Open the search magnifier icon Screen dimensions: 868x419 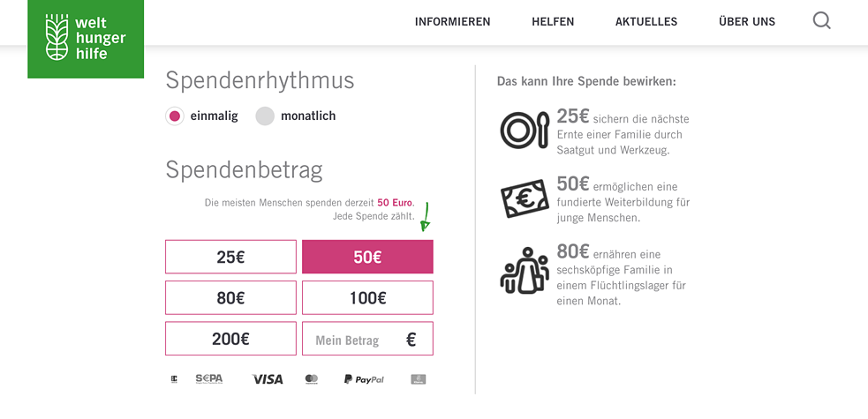click(821, 21)
